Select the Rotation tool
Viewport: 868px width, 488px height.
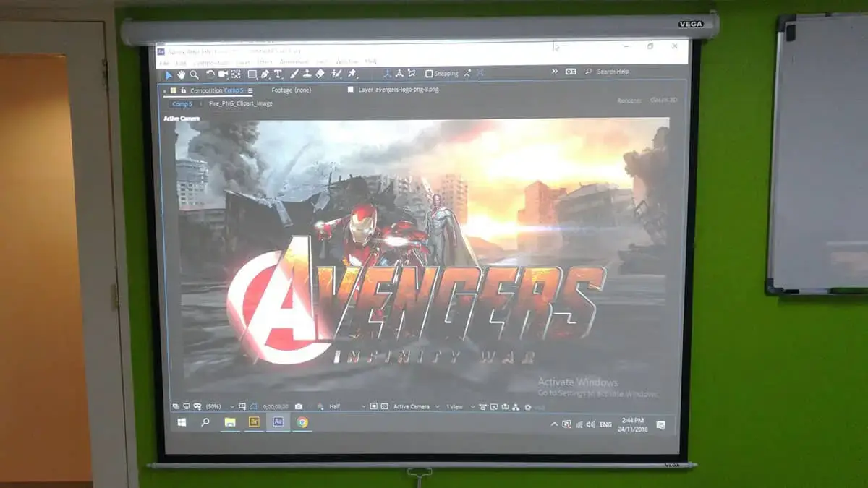[210, 74]
